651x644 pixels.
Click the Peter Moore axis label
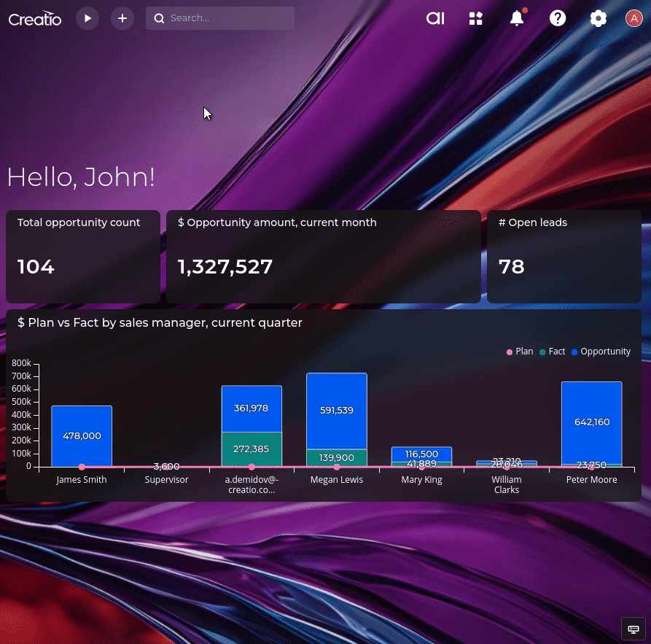[x=592, y=480]
